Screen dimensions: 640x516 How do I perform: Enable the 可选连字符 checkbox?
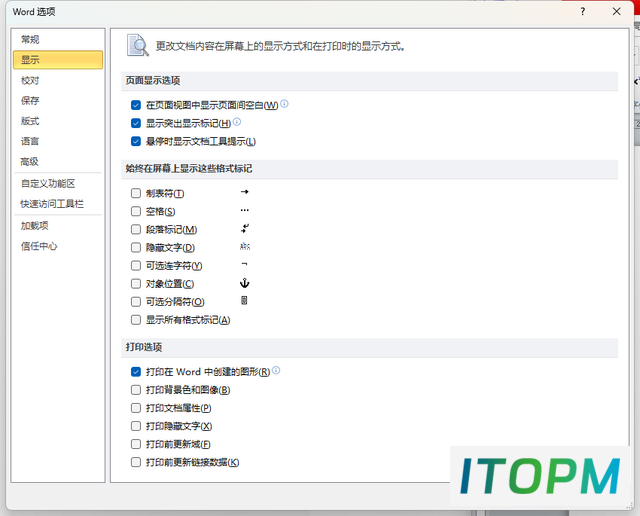coord(136,266)
